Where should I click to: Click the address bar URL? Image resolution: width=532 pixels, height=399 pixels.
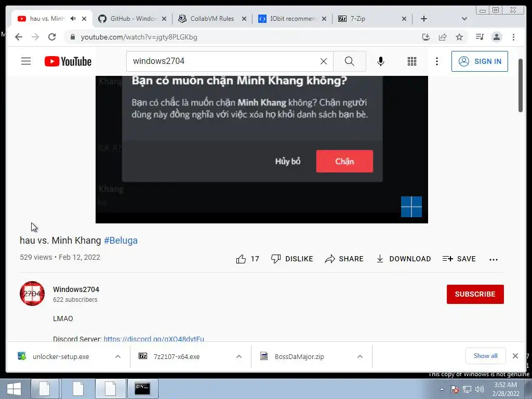click(x=139, y=37)
